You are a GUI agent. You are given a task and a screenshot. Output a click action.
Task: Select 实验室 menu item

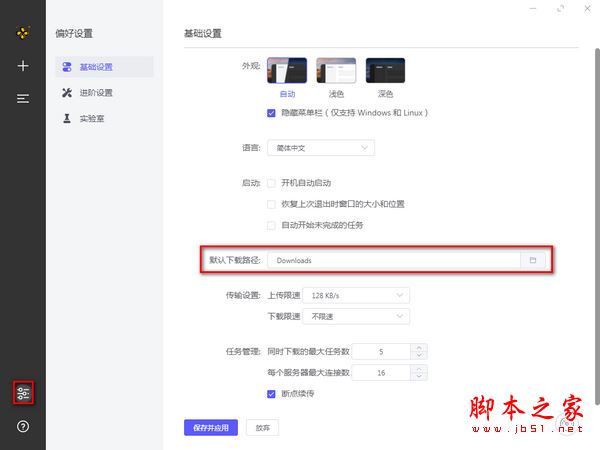tap(104, 118)
